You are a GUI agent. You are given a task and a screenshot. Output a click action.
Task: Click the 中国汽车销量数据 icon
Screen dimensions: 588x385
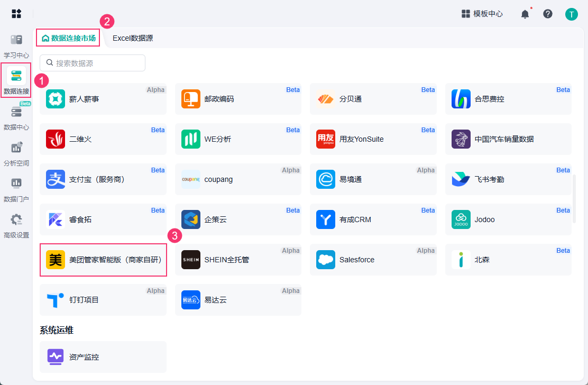pyautogui.click(x=461, y=139)
